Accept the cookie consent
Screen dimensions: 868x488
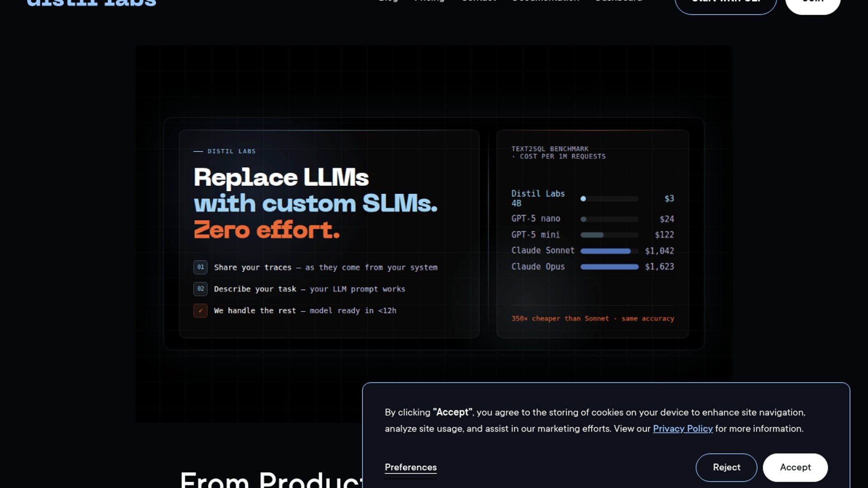(795, 467)
